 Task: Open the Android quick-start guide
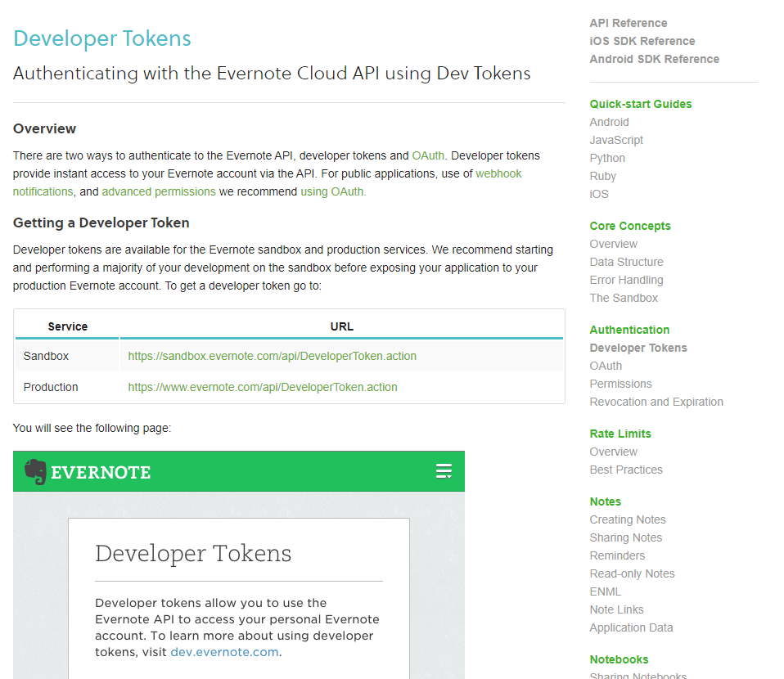609,122
